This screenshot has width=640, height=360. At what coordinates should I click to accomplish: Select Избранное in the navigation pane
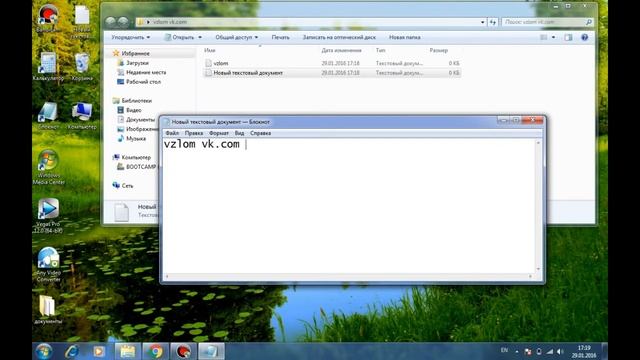[x=136, y=53]
